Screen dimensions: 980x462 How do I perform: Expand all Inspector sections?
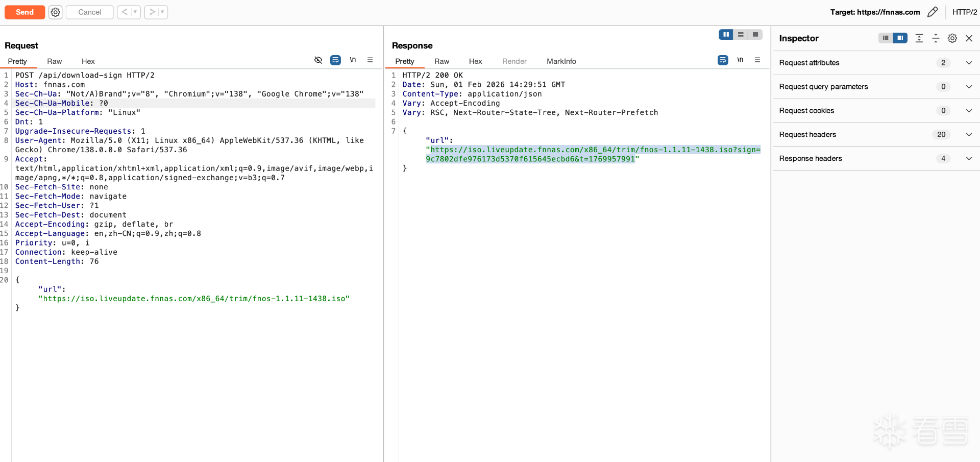coord(919,38)
